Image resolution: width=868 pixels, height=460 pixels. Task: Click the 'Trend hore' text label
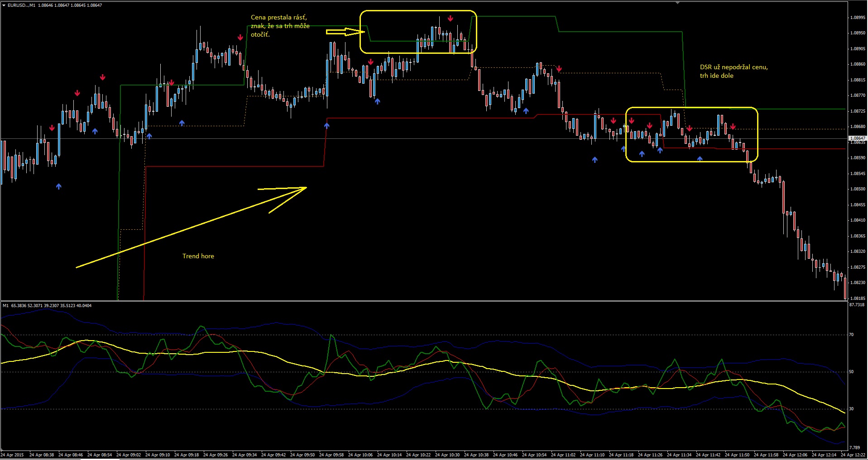point(198,256)
